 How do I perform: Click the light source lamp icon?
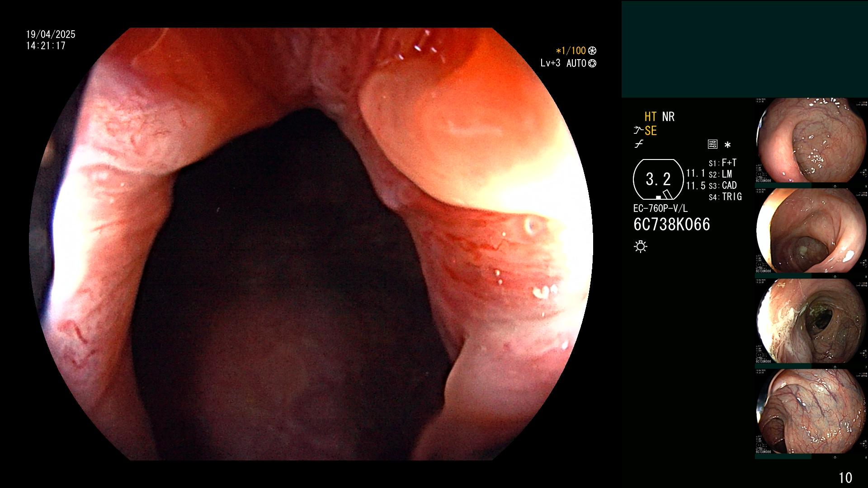pyautogui.click(x=641, y=247)
